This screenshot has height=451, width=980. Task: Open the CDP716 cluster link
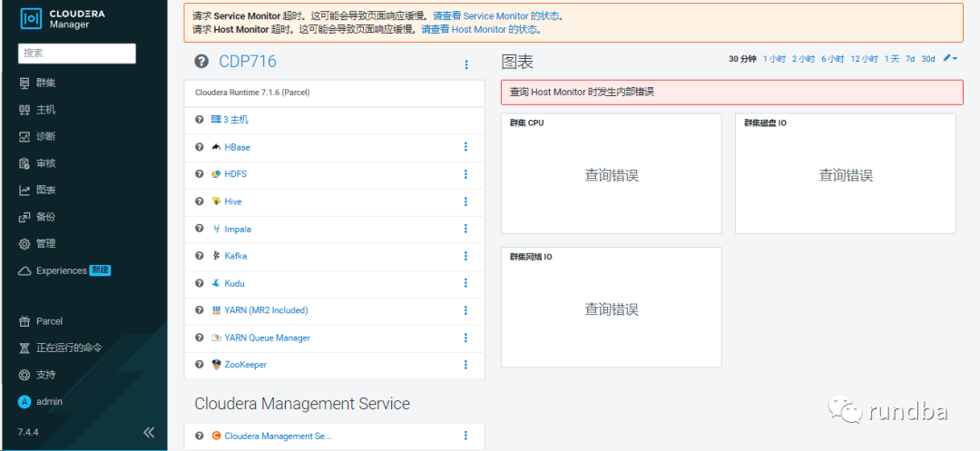(x=248, y=61)
